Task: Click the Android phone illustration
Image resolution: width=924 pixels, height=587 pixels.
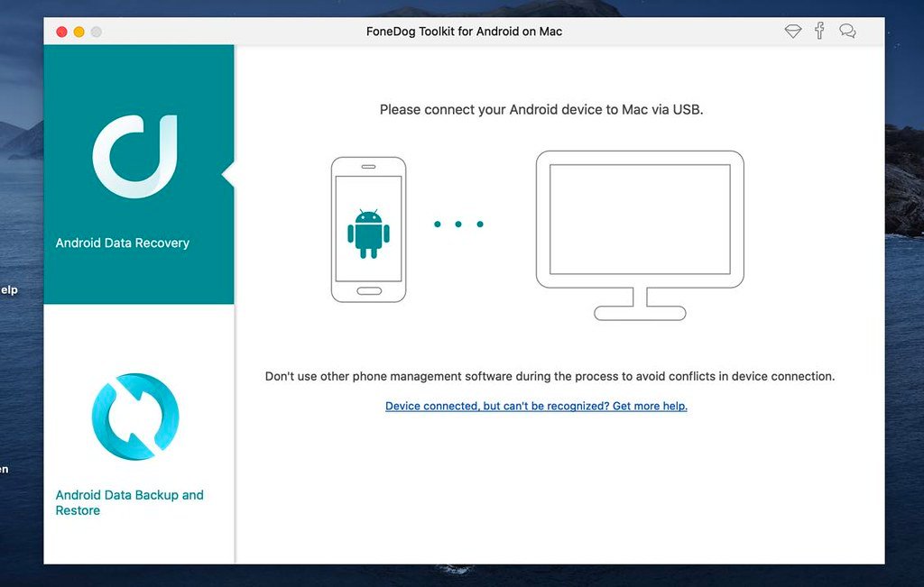Action: pos(368,230)
